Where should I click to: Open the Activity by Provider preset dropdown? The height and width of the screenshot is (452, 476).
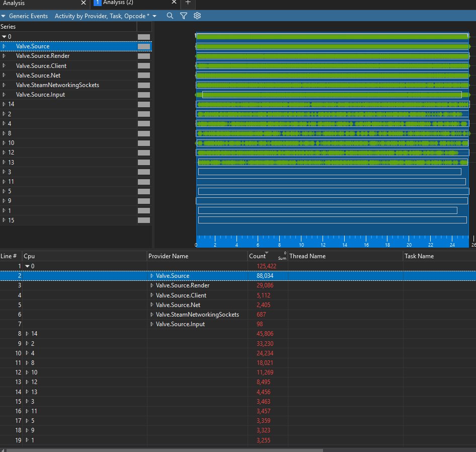(154, 16)
